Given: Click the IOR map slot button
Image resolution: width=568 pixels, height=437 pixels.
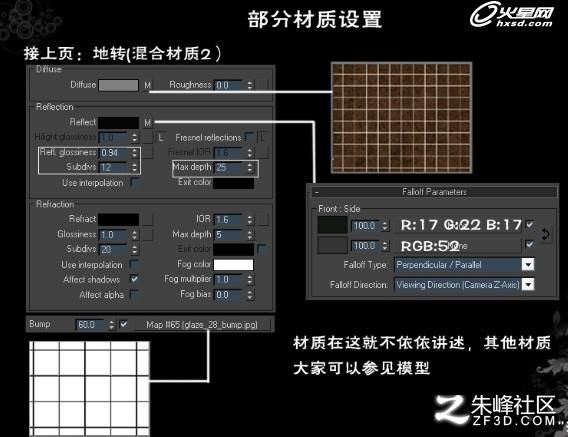Looking at the screenshot, I should coord(263,219).
